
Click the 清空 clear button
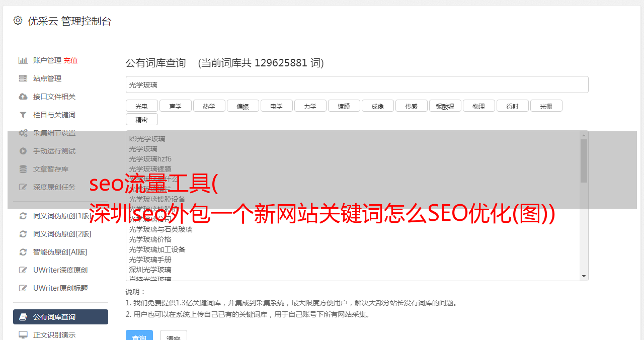point(174,335)
